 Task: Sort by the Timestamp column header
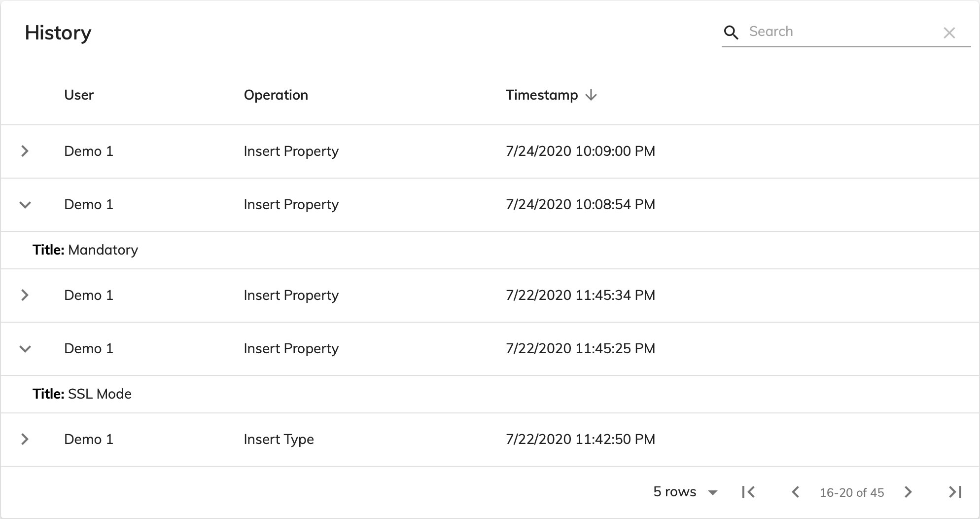[x=541, y=95]
